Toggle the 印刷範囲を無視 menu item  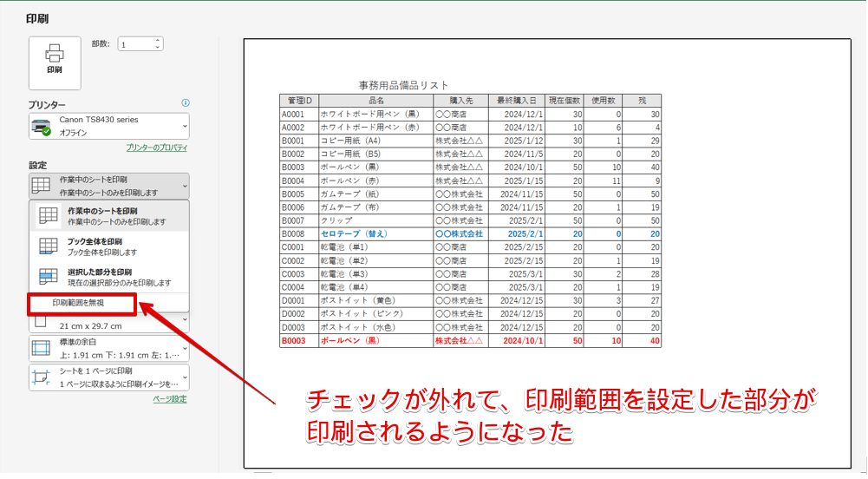coord(78,303)
